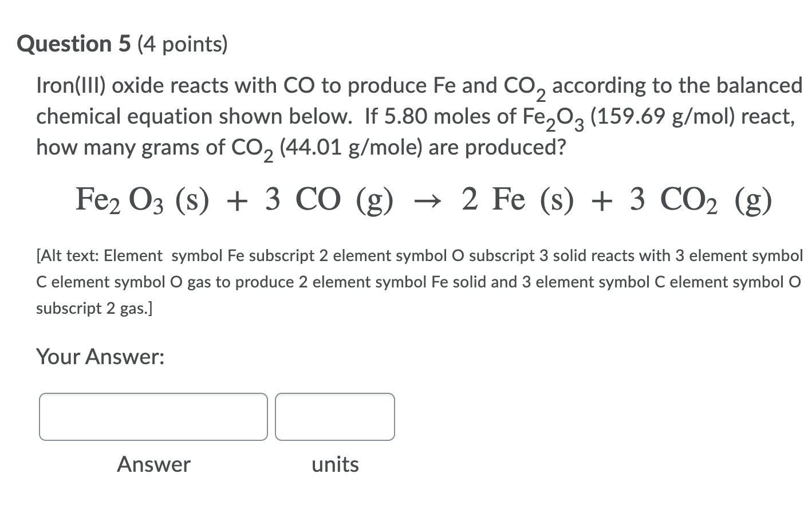
Task: Click the Question 5 heading
Action: (73, 43)
